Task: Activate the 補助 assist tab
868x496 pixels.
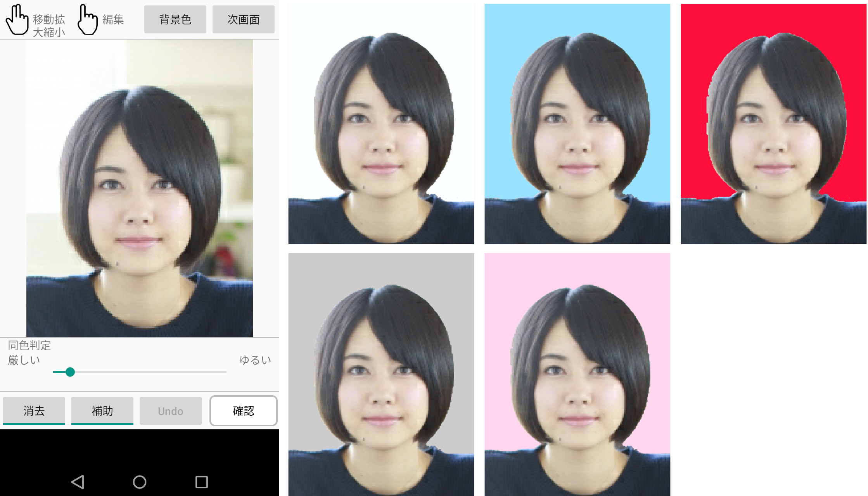Action: pos(102,410)
